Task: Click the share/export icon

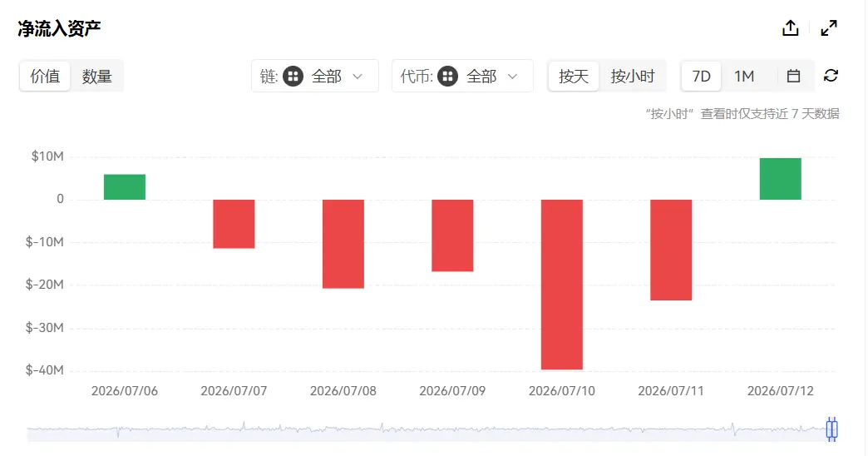Action: tap(790, 27)
